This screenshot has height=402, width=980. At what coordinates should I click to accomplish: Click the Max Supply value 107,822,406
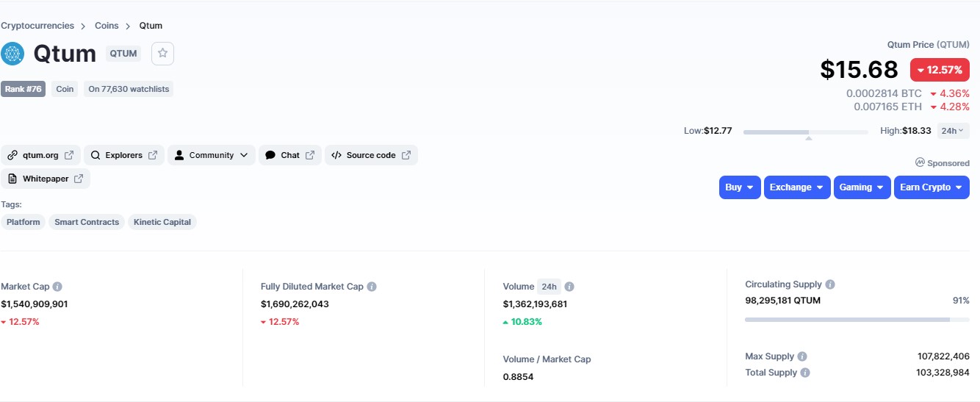[x=943, y=356]
